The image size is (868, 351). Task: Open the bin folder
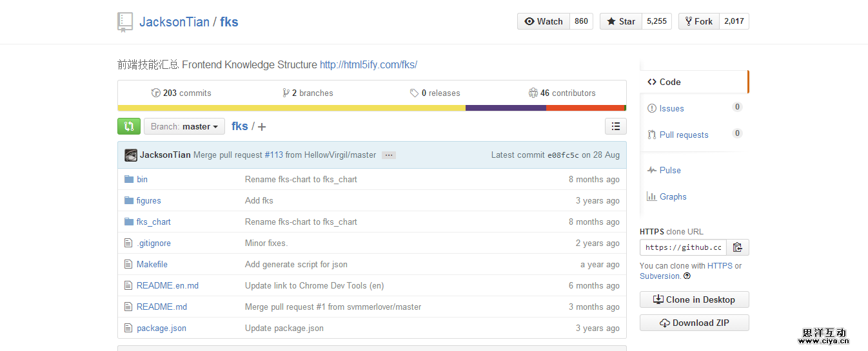point(142,179)
